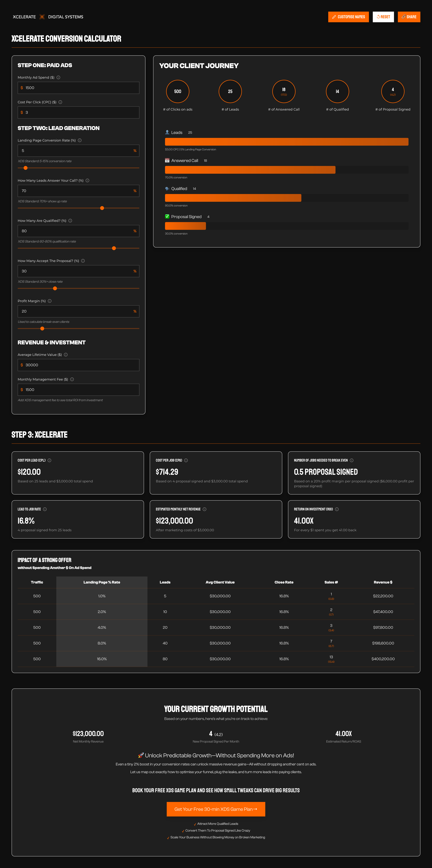Screen dimensions: 432x868
Task: Click the $123,000.00 Net Monthly Revenue value
Action: click(x=88, y=733)
